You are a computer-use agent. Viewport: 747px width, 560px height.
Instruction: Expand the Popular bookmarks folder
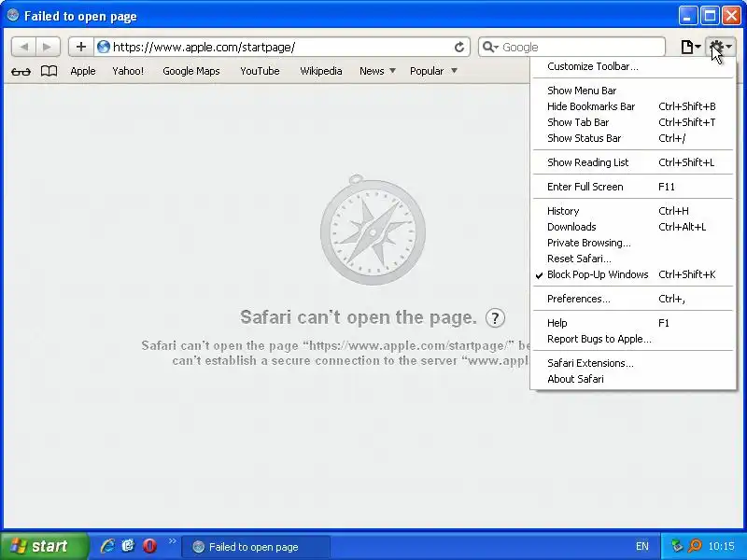click(x=433, y=71)
